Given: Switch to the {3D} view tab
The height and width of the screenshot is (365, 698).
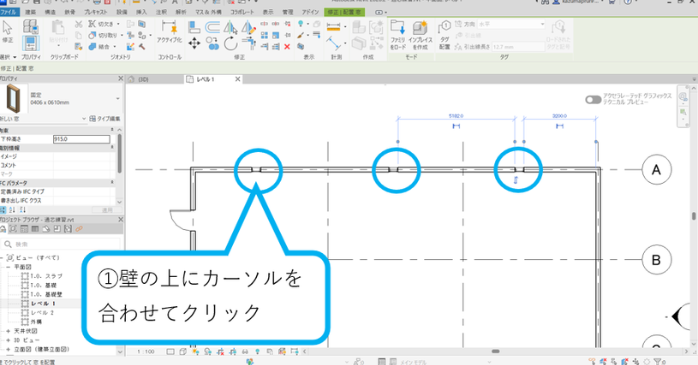Looking at the screenshot, I should (x=142, y=79).
